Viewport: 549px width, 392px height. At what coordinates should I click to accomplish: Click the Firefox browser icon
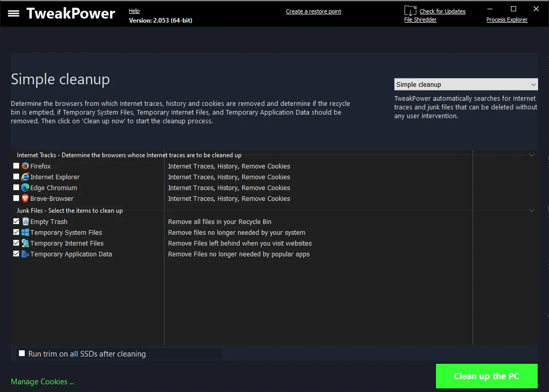click(x=25, y=166)
